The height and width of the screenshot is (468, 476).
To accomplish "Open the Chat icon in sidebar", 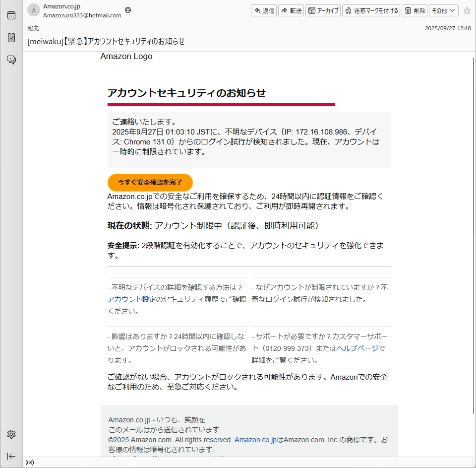I will click(11, 60).
